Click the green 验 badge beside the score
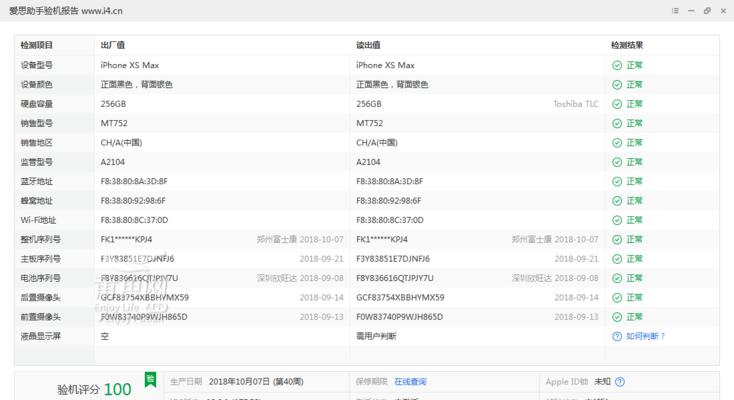The width and height of the screenshot is (734, 400). coord(150,379)
